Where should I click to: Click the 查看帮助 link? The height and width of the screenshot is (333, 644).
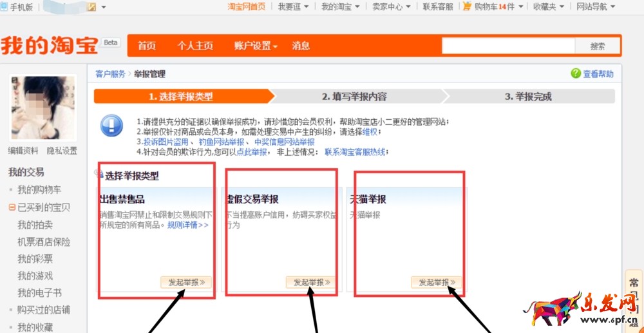pos(598,74)
